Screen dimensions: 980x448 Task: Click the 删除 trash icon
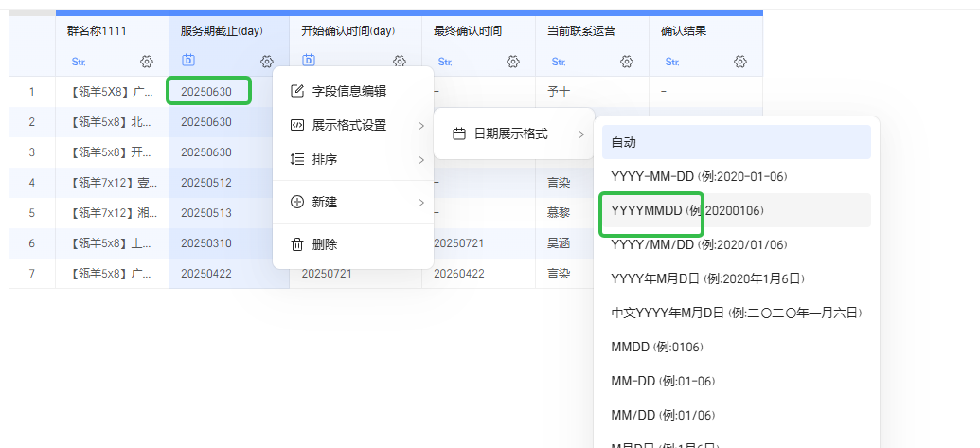point(297,244)
